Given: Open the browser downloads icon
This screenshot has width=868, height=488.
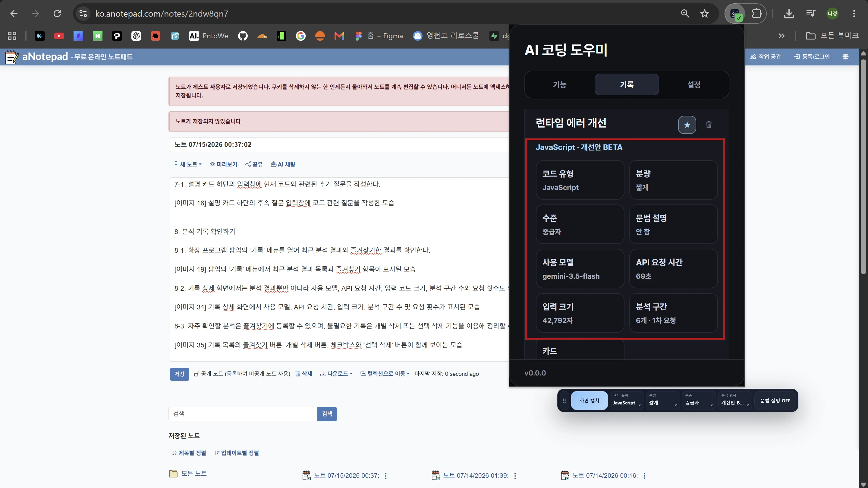Looking at the screenshot, I should click(789, 14).
